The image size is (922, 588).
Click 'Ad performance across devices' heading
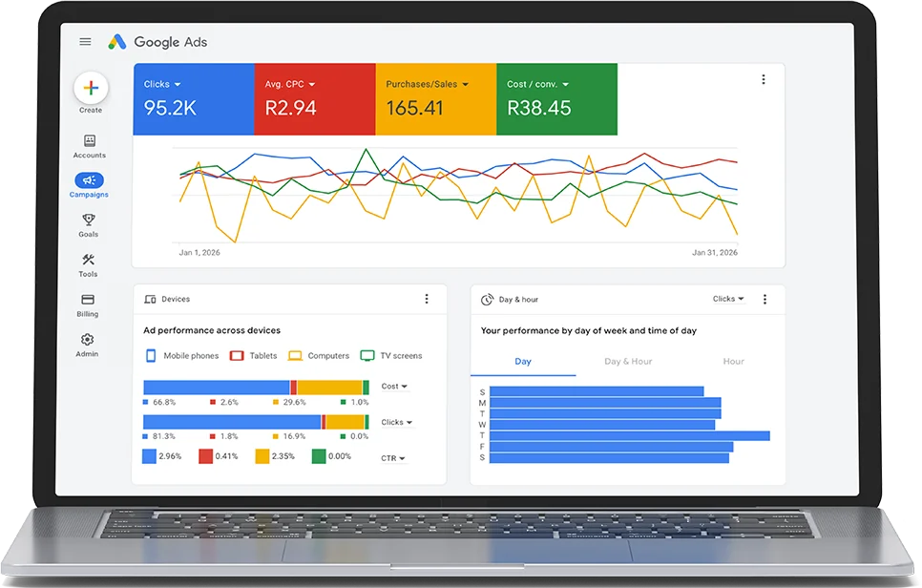coord(212,330)
